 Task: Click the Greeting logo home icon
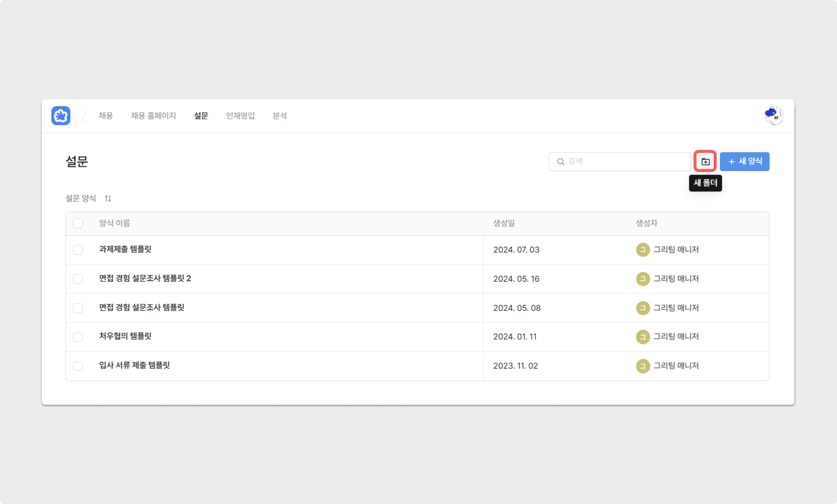61,116
